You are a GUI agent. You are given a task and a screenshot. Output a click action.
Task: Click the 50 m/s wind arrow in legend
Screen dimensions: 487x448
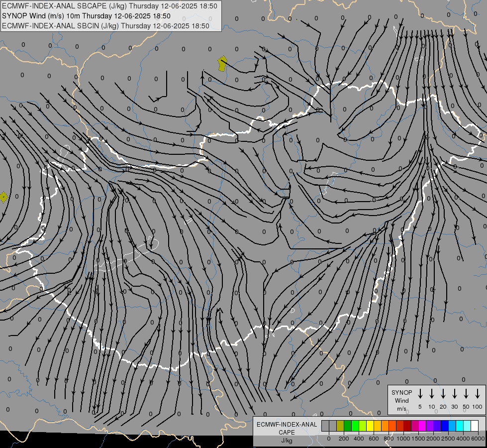coord(466,394)
